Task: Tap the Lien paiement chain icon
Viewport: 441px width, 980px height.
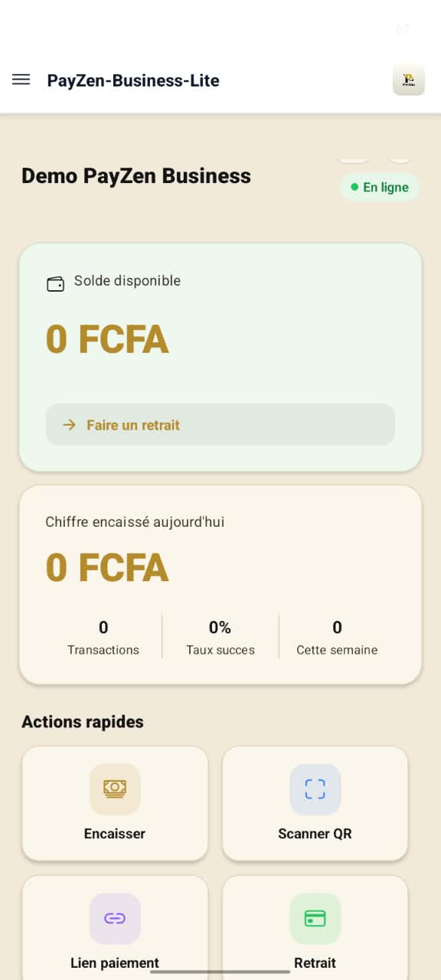Action: pos(115,918)
